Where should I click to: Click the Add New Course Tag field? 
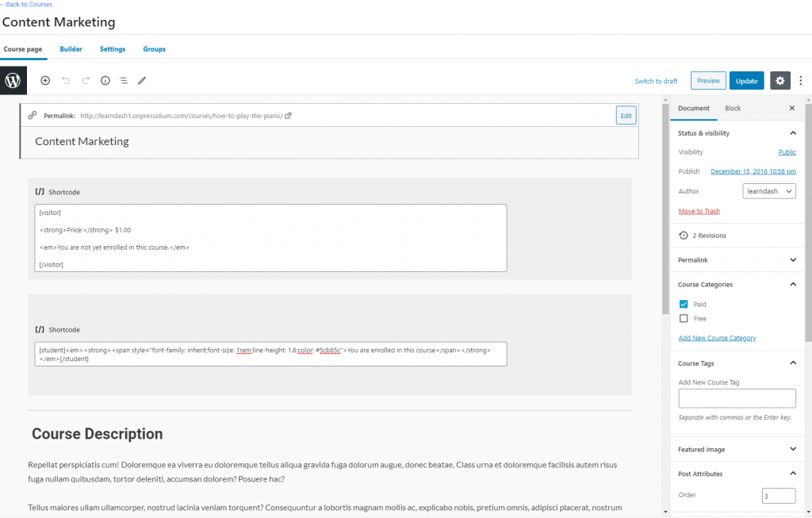[x=737, y=398]
